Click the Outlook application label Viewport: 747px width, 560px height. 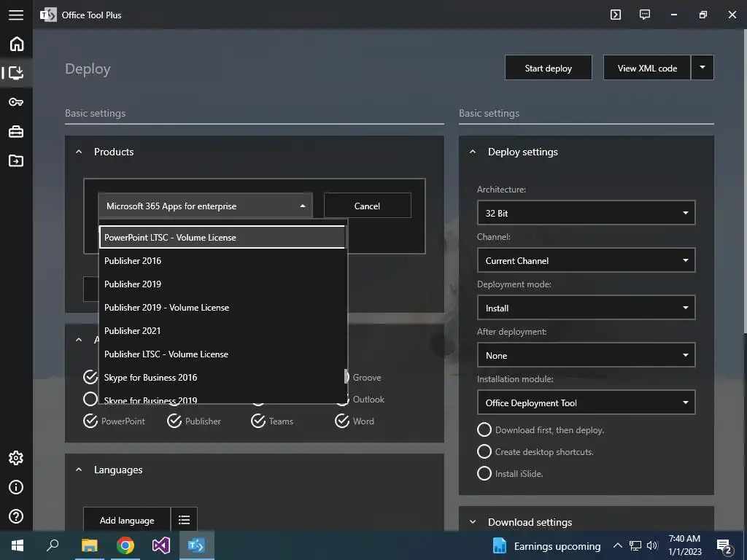tap(368, 399)
